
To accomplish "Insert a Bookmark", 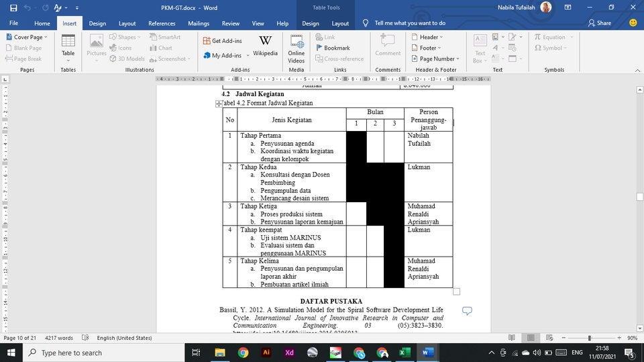I will coord(333,48).
